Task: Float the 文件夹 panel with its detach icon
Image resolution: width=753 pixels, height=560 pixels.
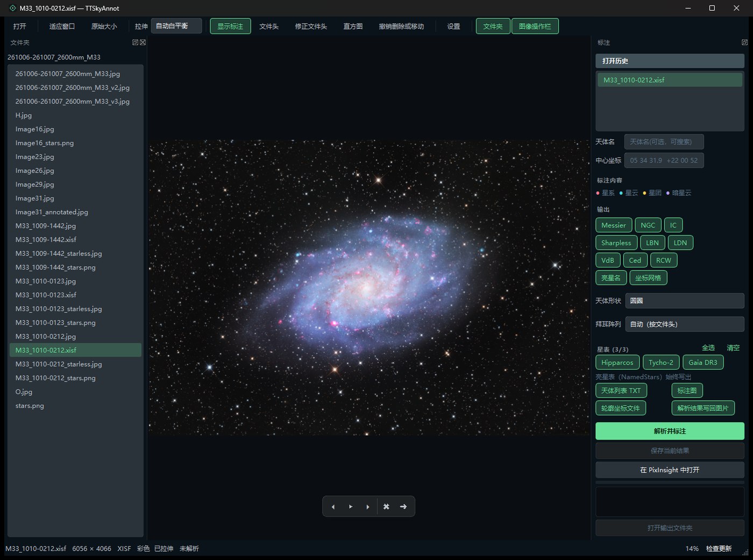Action: click(x=136, y=42)
